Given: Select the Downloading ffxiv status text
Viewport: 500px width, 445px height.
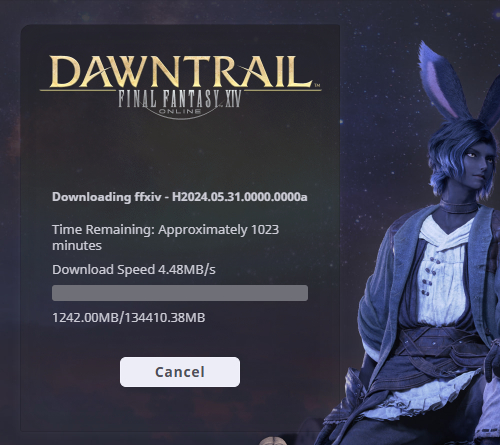Looking at the screenshot, I should (107, 197).
